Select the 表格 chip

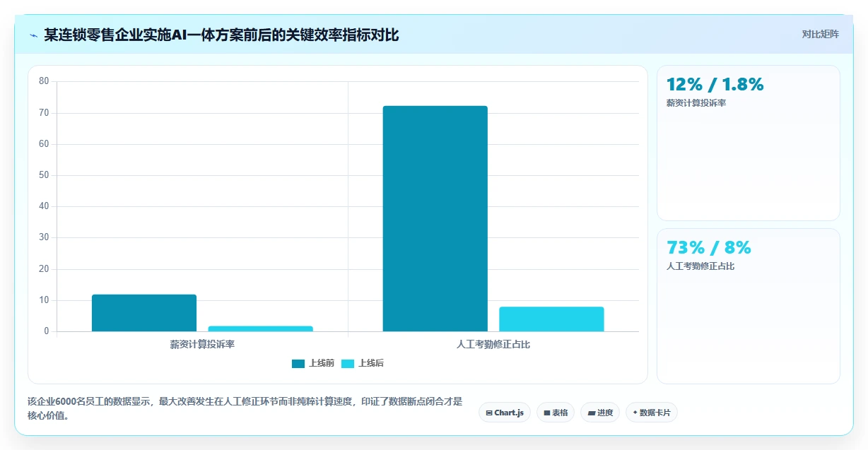(556, 413)
